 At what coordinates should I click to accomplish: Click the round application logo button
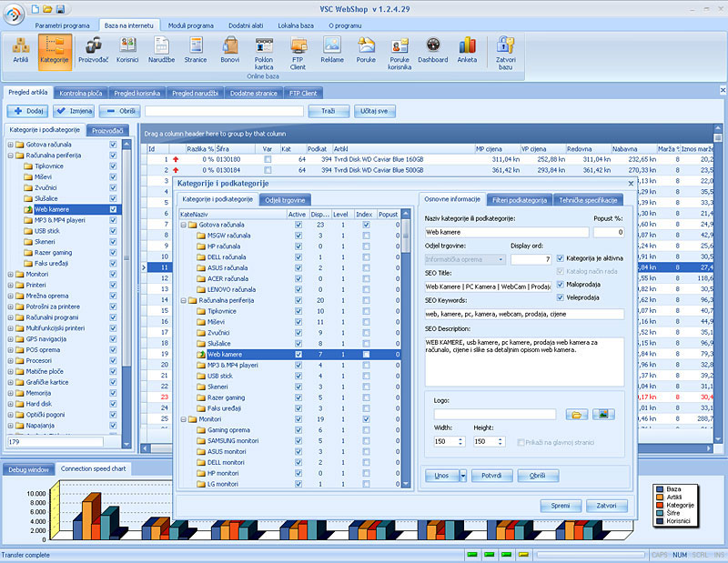click(14, 14)
